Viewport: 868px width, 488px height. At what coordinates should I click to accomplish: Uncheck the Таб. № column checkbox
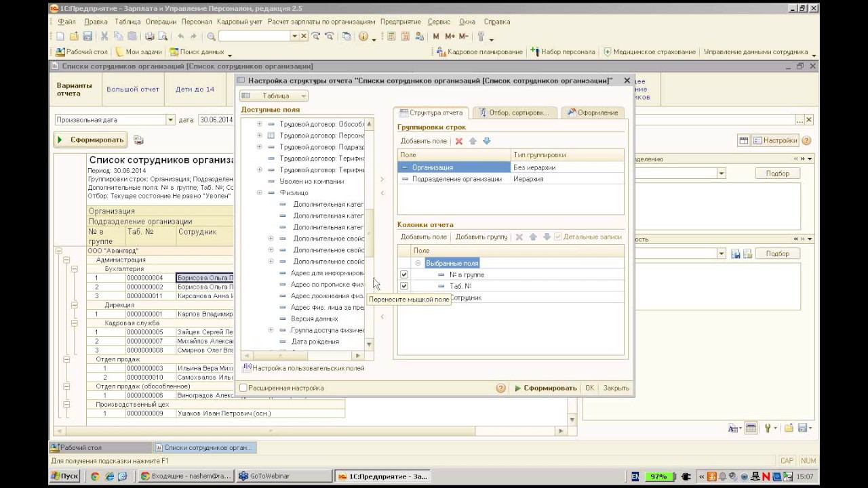click(x=404, y=286)
